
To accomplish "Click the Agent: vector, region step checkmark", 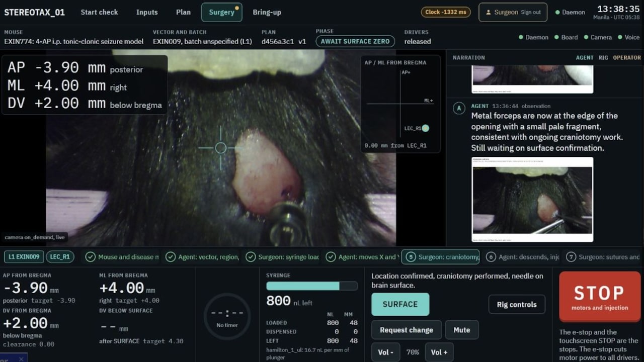I will point(170,257).
